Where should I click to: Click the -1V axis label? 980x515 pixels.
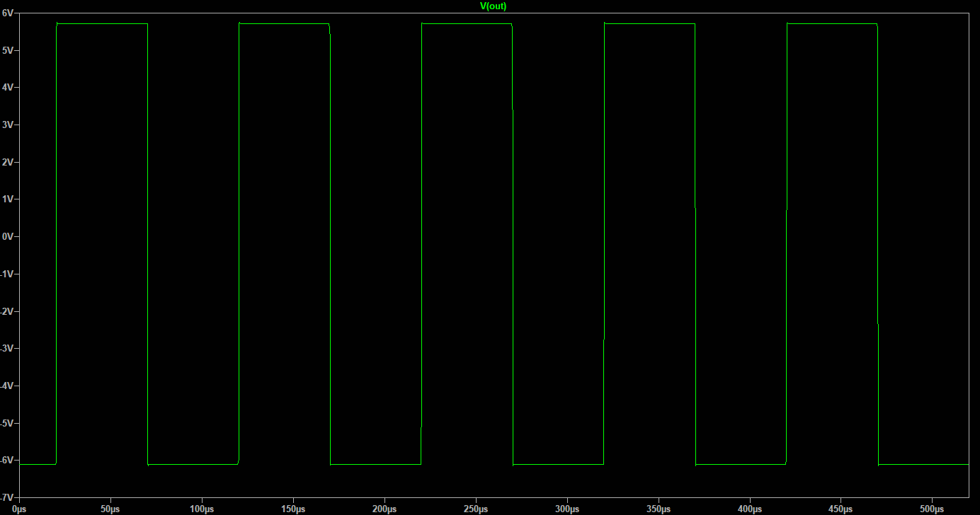7,274
